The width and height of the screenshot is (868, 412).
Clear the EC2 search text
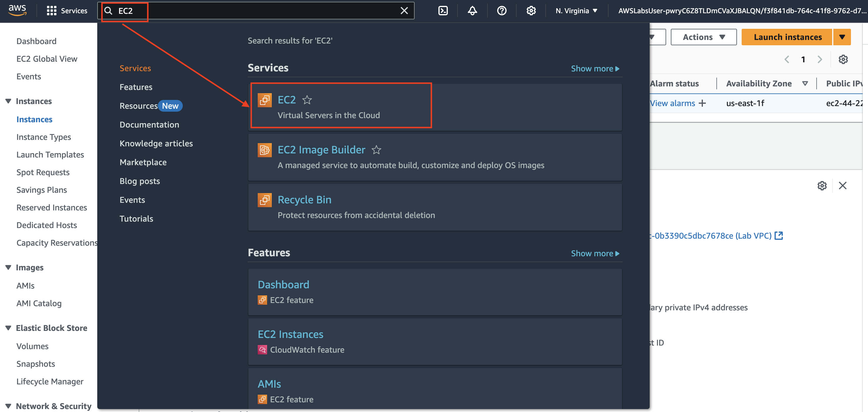coord(404,11)
